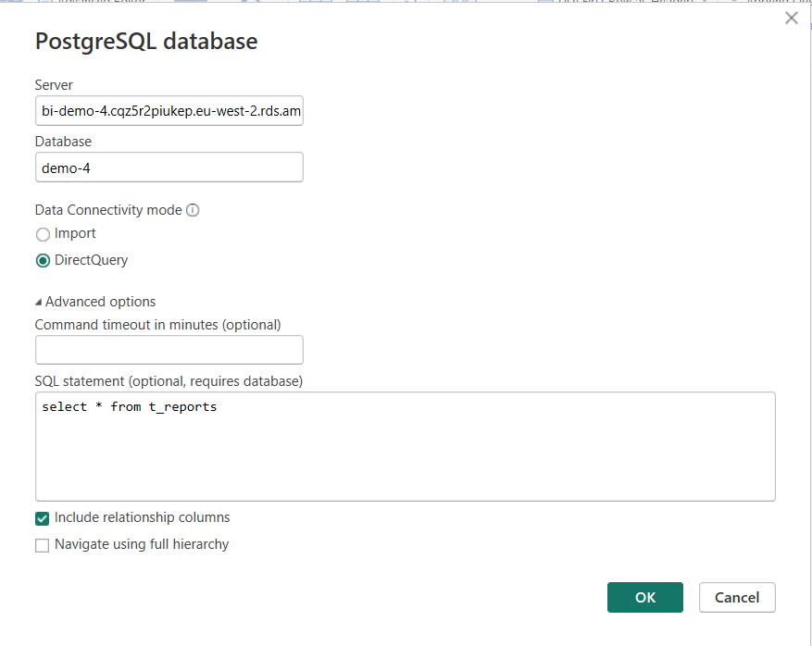Click the Advanced options label text

tap(100, 302)
